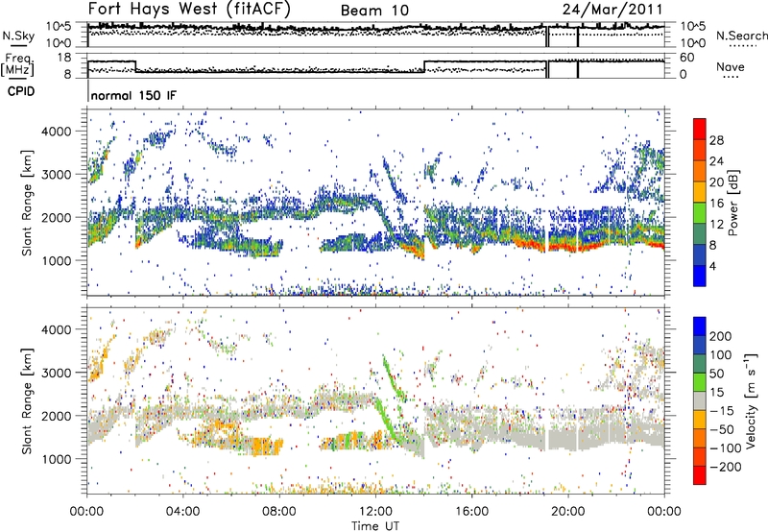Screen dimensions: 768x532
Task: Click the right '10^0' noise axis tick
Action: (x=693, y=43)
